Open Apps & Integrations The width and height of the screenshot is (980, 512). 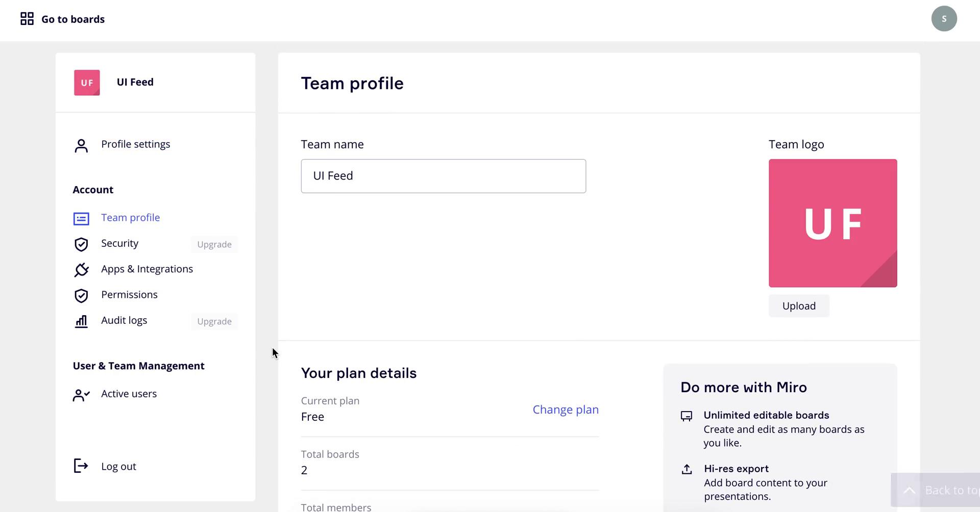(147, 269)
